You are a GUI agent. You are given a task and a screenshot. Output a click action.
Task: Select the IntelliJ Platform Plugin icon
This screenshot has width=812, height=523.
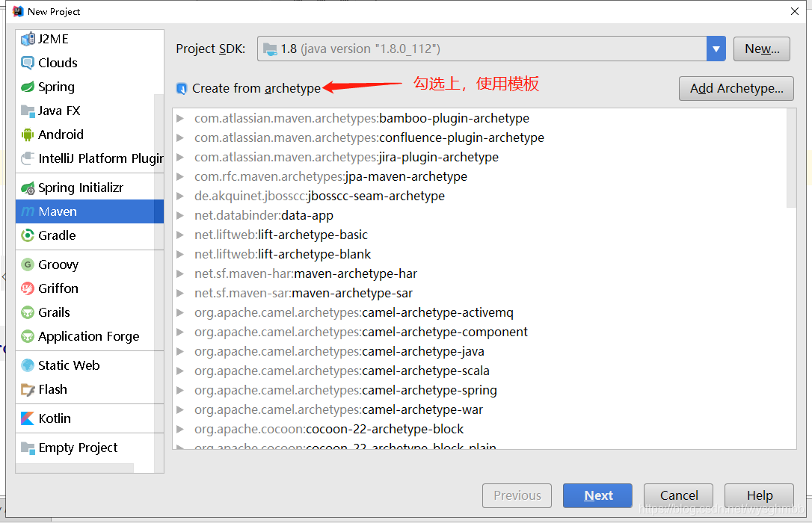pos(28,158)
